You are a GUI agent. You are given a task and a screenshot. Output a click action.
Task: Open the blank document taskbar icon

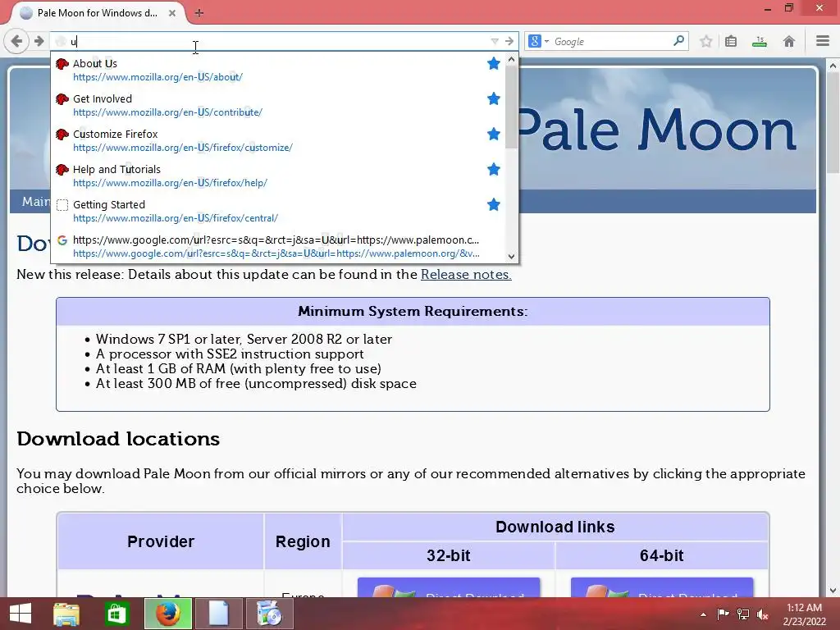tap(218, 614)
